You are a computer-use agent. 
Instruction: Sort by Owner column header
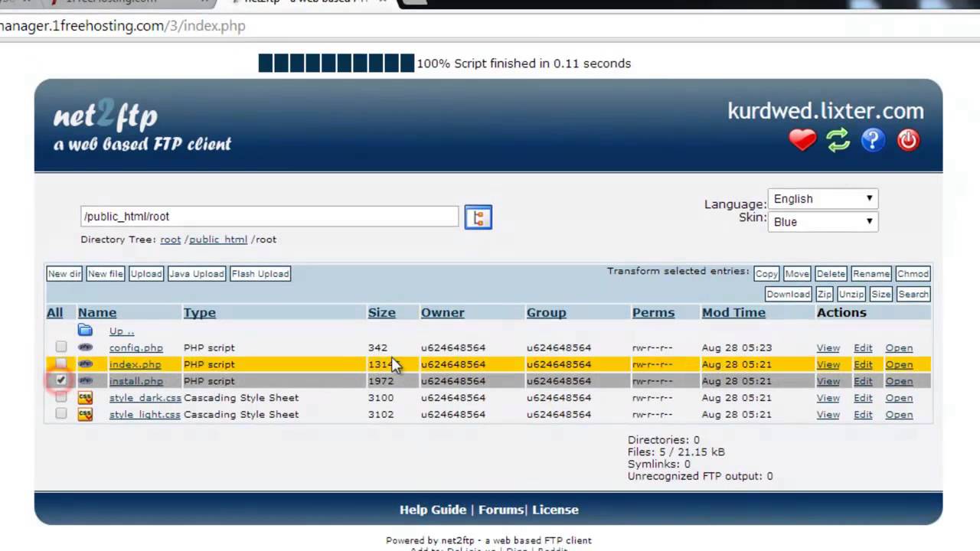443,312
